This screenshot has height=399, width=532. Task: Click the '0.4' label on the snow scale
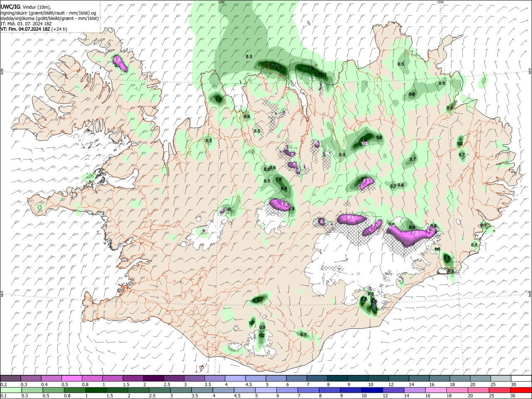(x=44, y=384)
